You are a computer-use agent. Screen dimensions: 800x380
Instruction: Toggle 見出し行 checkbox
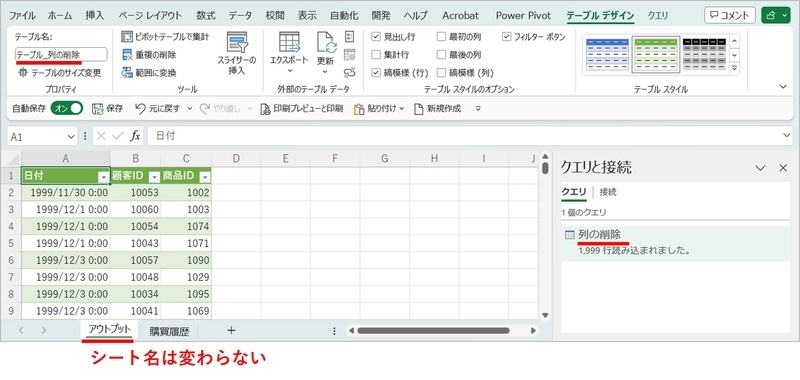tap(376, 37)
